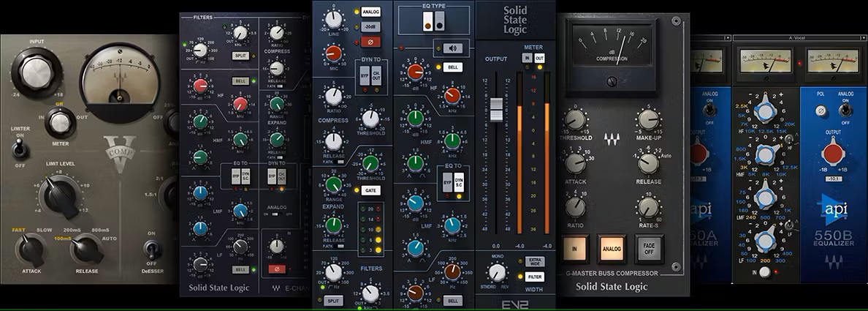This screenshot has width=868, height=311.
Task: Toggle the EV2 LF BELL button
Action: tap(452, 301)
